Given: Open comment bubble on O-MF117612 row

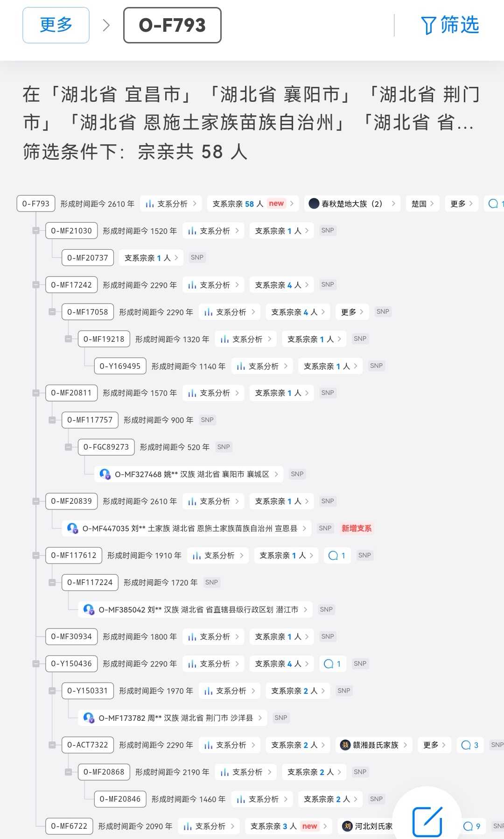Looking at the screenshot, I should click(337, 556).
